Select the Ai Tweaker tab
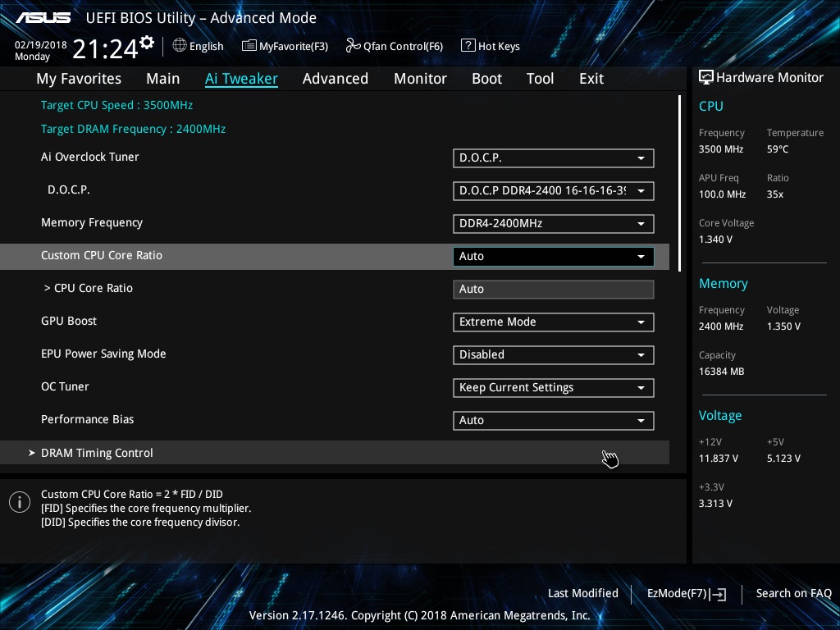The width and height of the screenshot is (840, 630). coord(241,79)
